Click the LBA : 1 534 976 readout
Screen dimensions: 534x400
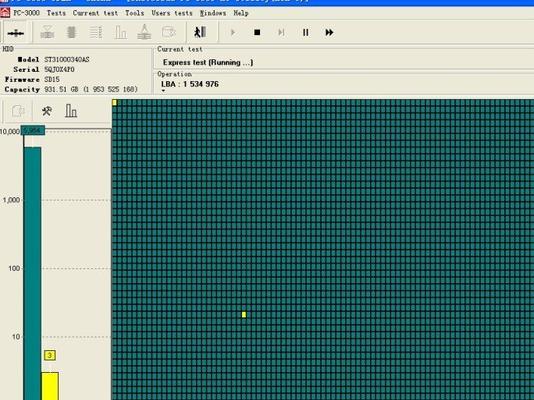[x=190, y=84]
